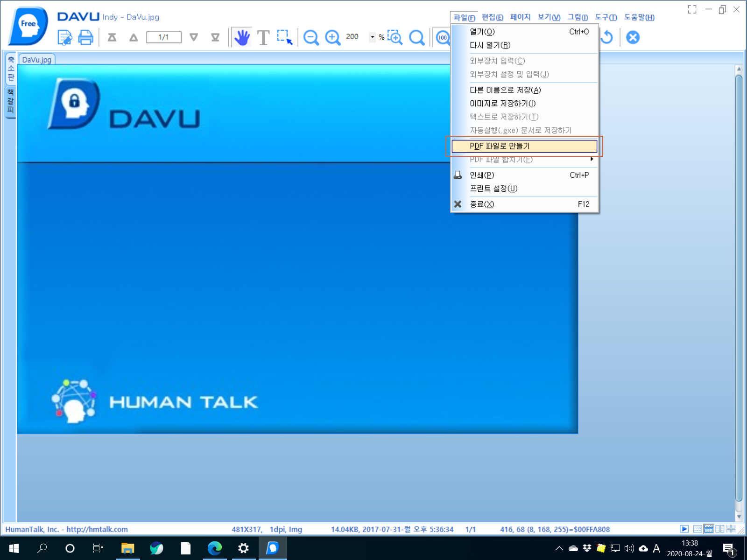Click the zoom out magnifier
This screenshot has width=747, height=560.
(x=311, y=37)
